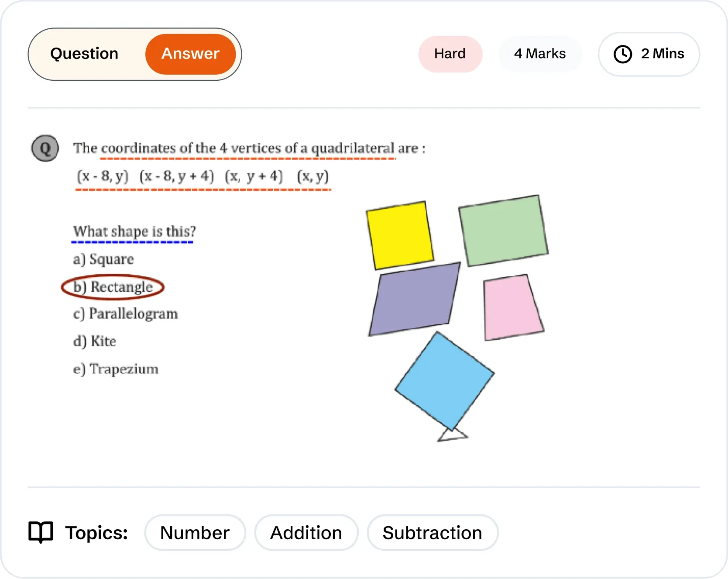Click the green rectangle shape

[x=503, y=231]
